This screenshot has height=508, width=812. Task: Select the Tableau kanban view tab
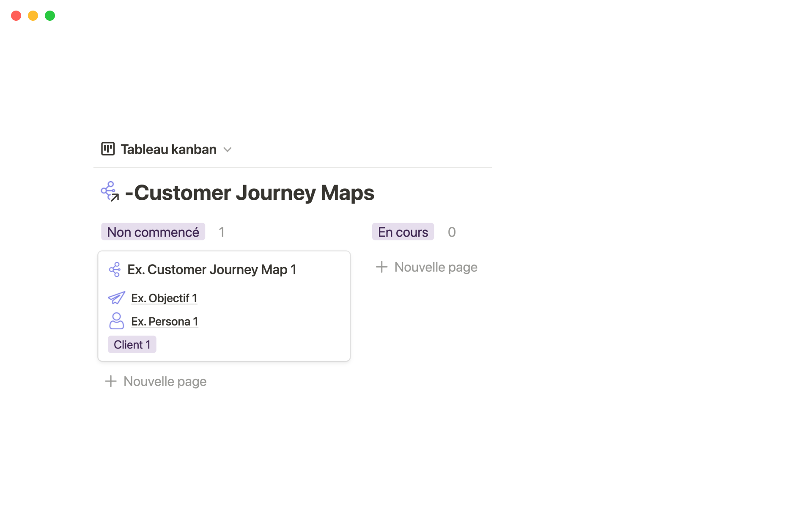(168, 149)
